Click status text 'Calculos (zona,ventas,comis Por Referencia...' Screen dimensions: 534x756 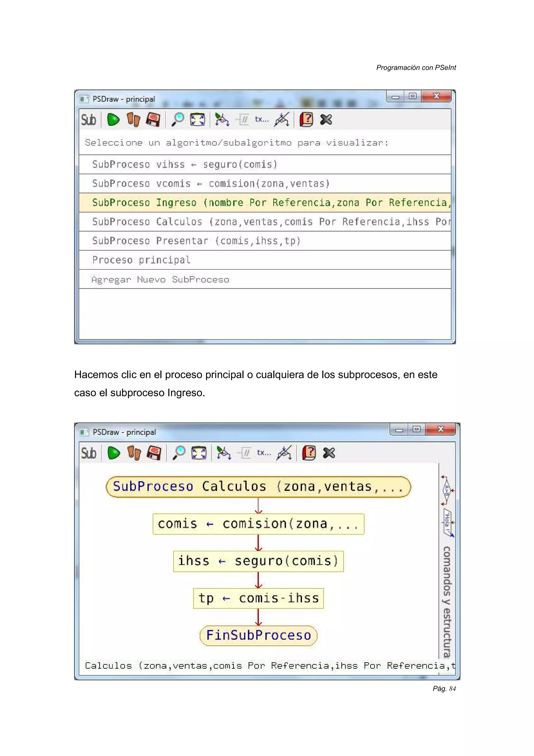[x=270, y=666]
